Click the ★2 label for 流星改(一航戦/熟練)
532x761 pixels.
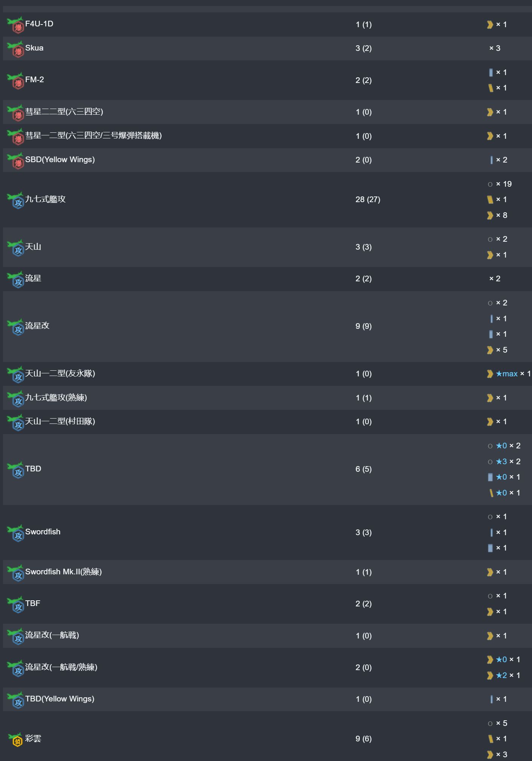tap(501, 675)
